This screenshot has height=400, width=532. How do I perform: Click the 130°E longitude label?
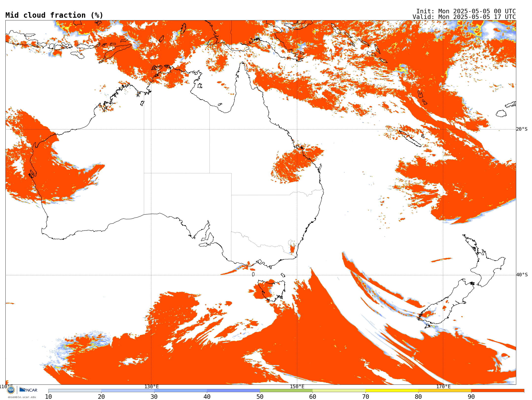151,387
